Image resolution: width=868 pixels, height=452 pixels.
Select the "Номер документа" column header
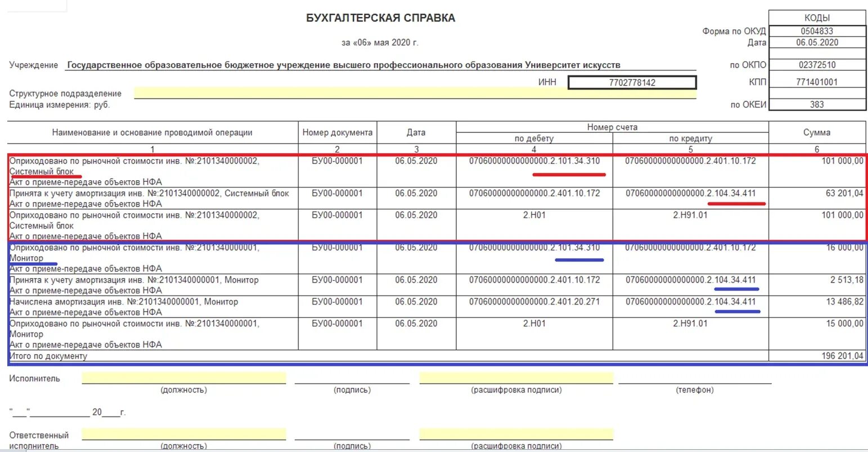(338, 133)
